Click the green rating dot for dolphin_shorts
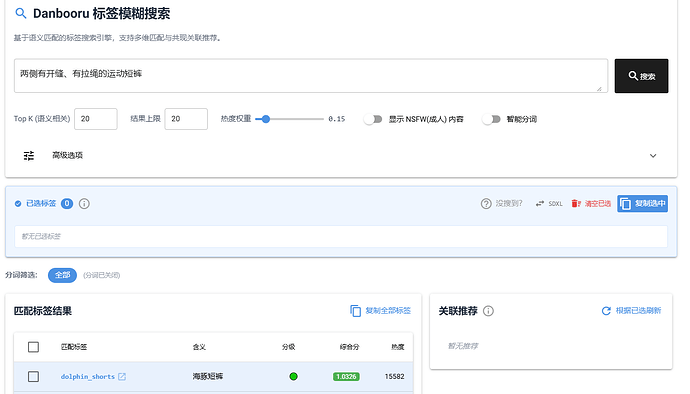The height and width of the screenshot is (394, 690). pos(294,376)
